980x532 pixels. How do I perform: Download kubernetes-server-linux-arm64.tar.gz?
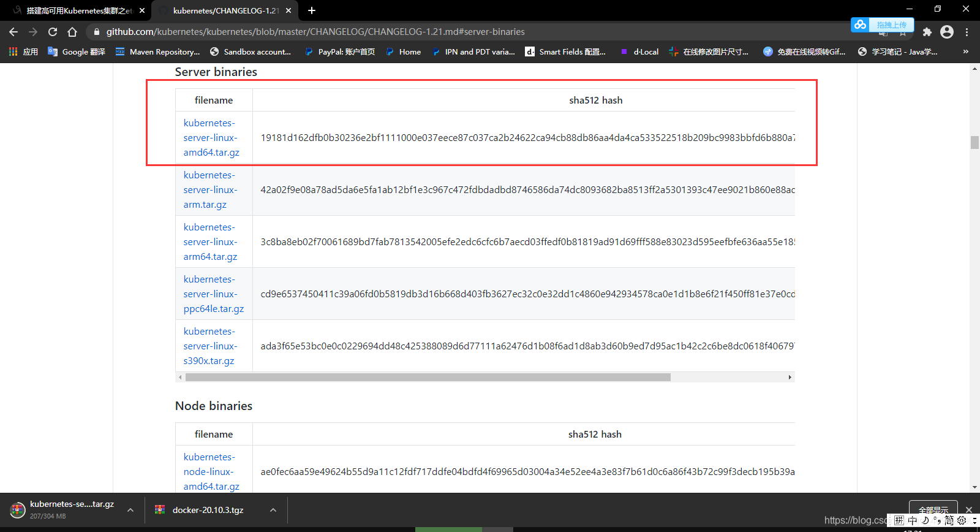click(210, 242)
